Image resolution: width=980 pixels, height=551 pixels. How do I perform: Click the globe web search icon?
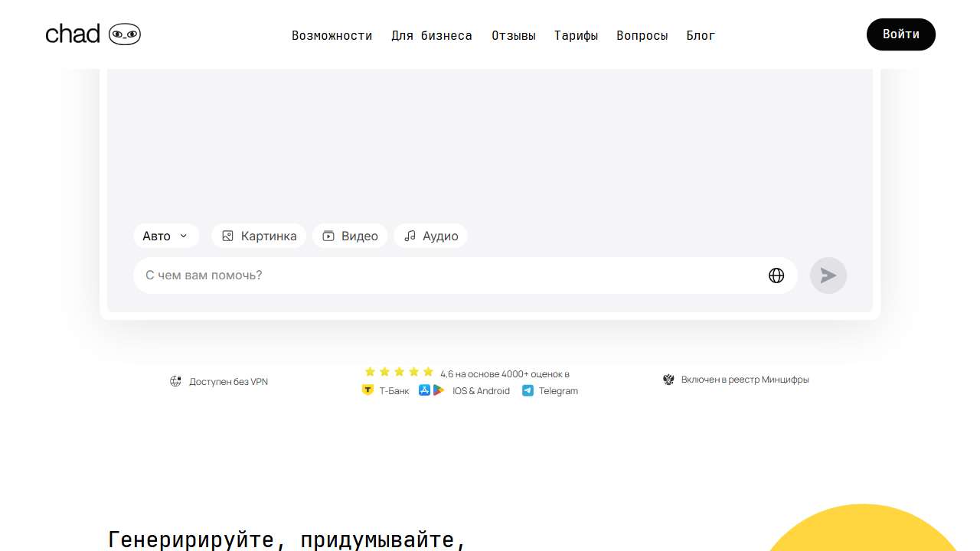[x=776, y=275]
